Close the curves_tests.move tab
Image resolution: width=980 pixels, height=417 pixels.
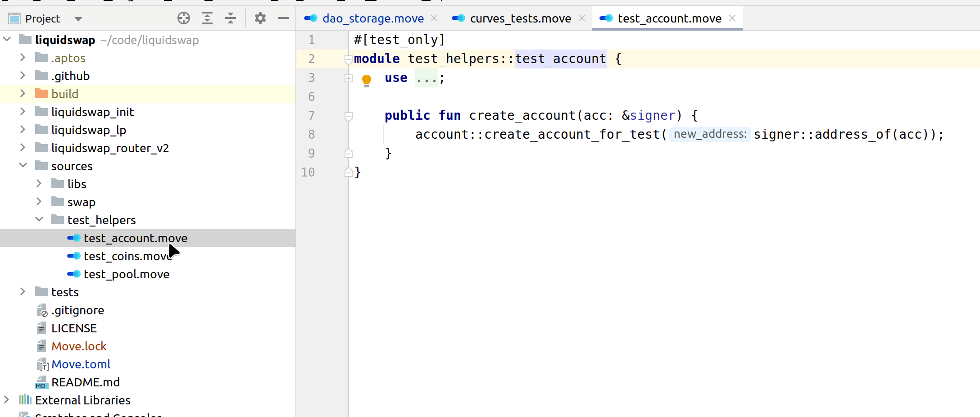[x=582, y=18]
